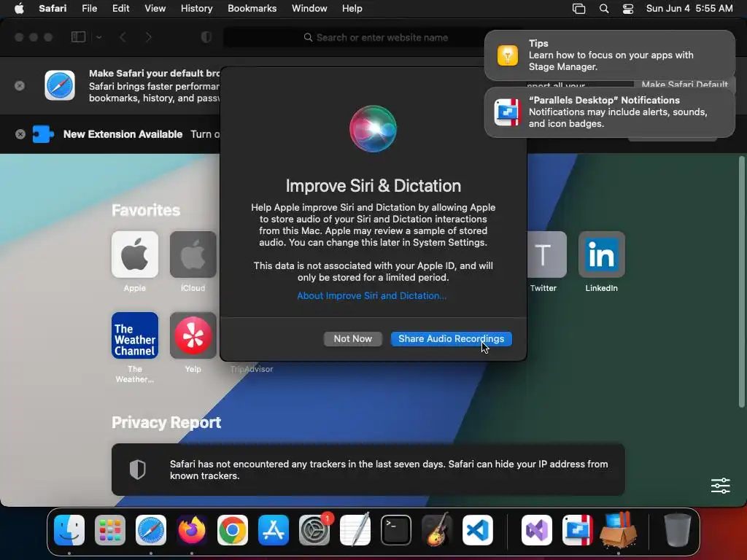Open Terminal from the Dock
The height and width of the screenshot is (560, 747).
[x=396, y=530]
